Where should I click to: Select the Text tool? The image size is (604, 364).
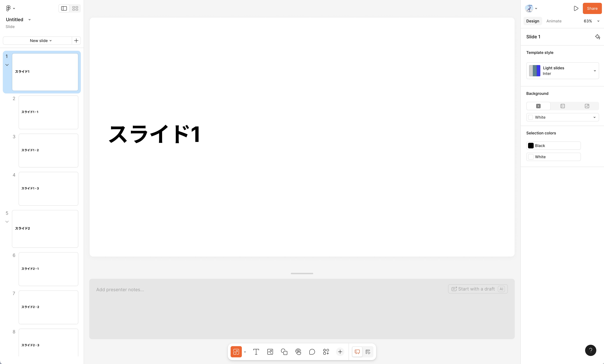coord(256,352)
